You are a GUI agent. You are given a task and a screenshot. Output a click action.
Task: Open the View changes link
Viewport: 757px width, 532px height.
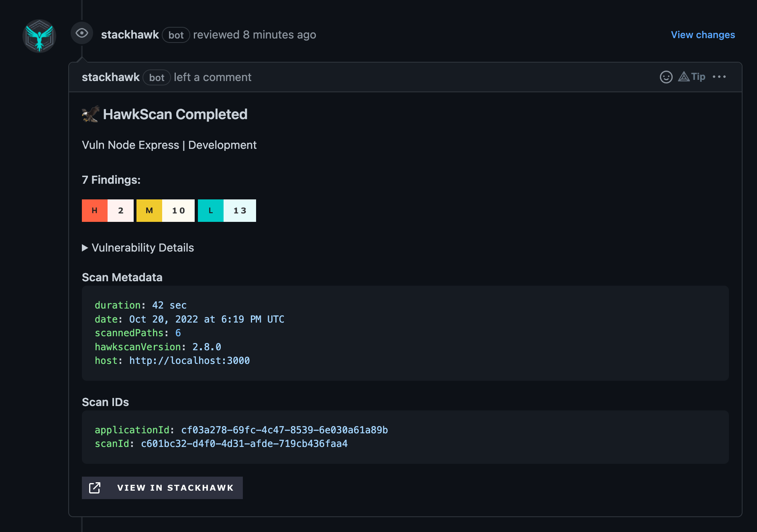click(702, 35)
